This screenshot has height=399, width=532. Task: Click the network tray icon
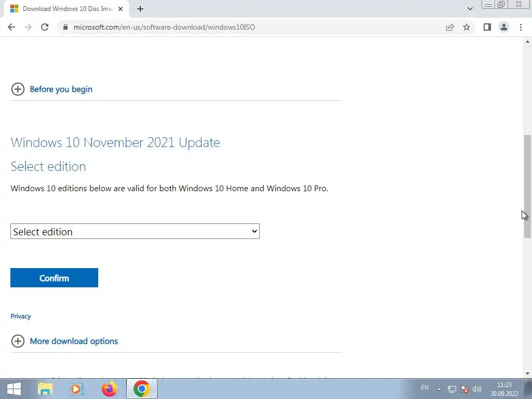point(451,389)
